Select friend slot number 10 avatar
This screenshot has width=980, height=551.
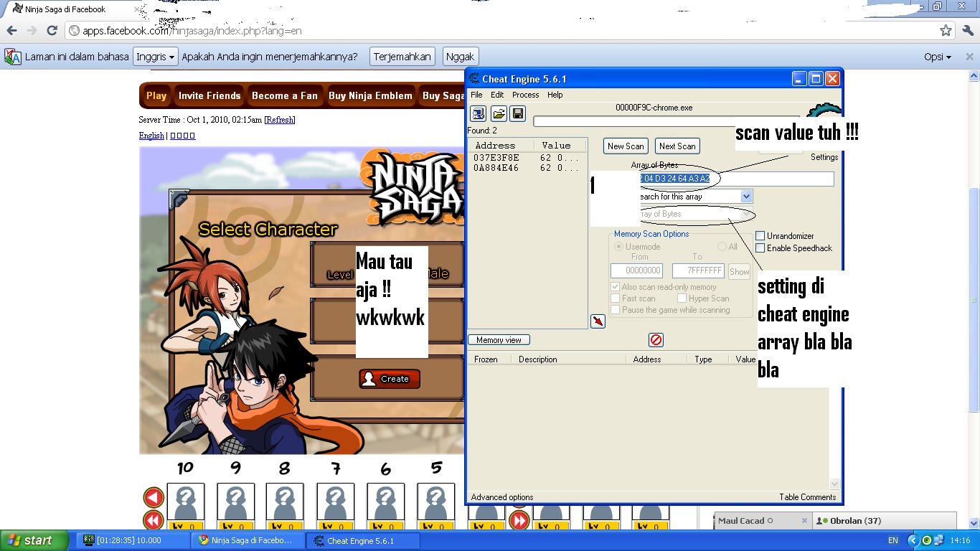tap(185, 502)
